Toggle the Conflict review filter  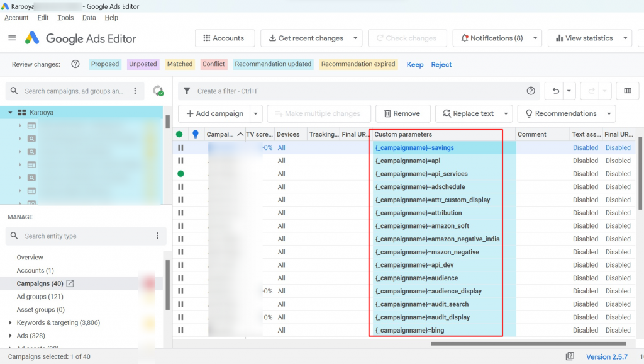(214, 64)
